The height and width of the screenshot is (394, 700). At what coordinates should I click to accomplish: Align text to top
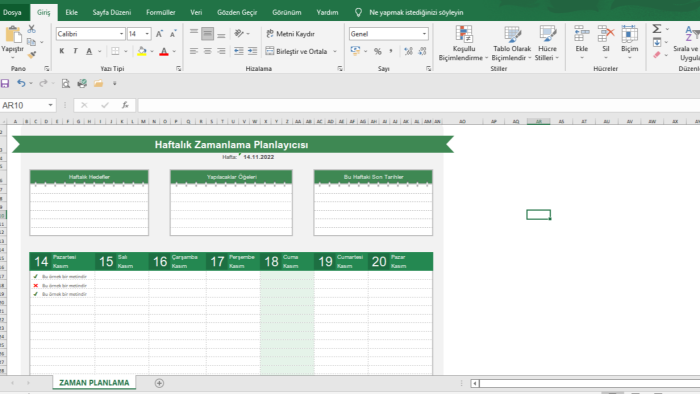194,33
